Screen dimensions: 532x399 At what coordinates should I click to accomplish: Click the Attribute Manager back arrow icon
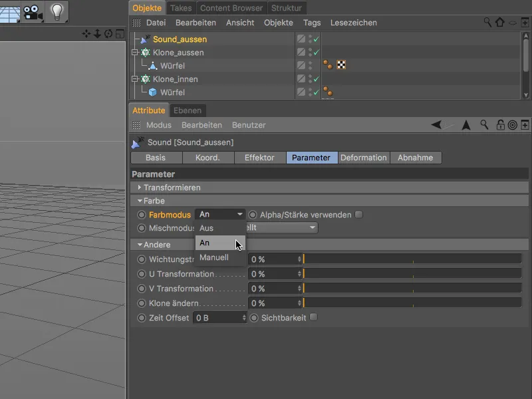click(x=436, y=124)
